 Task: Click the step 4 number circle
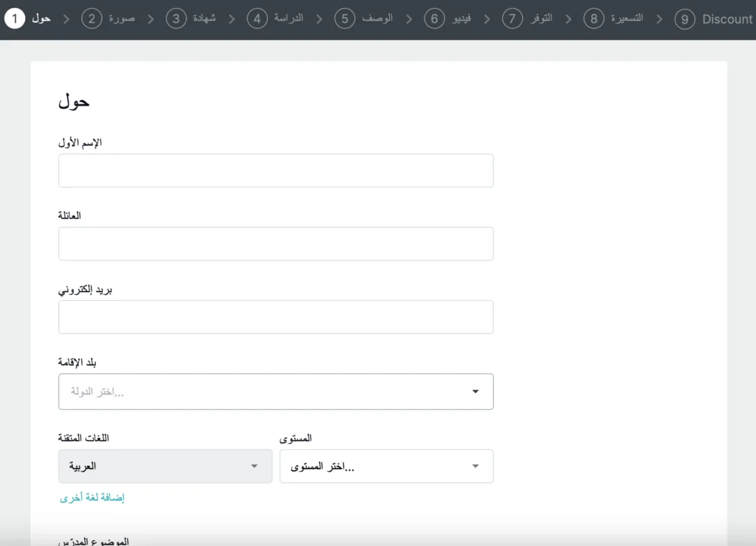(256, 18)
